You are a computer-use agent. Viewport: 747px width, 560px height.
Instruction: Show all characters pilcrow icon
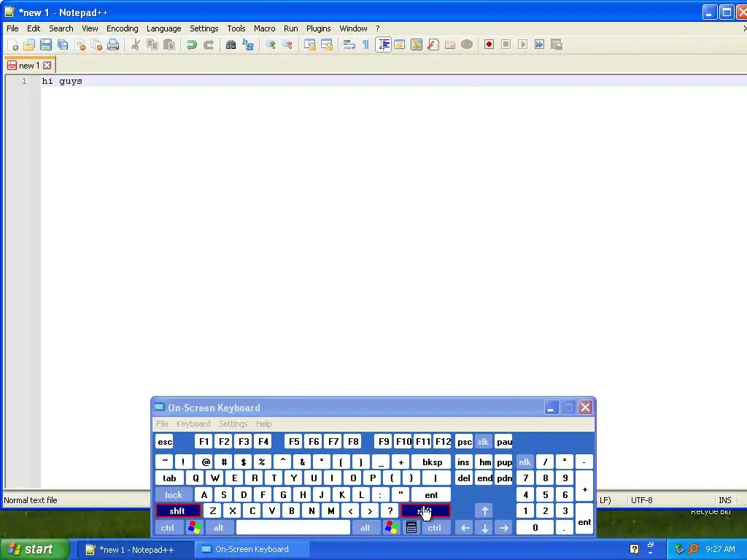coord(365,44)
